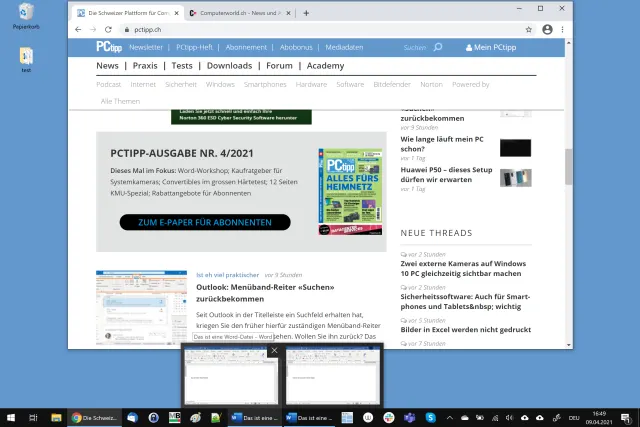
Task: Open the Papierkorb desktop icon
Action: (26, 16)
